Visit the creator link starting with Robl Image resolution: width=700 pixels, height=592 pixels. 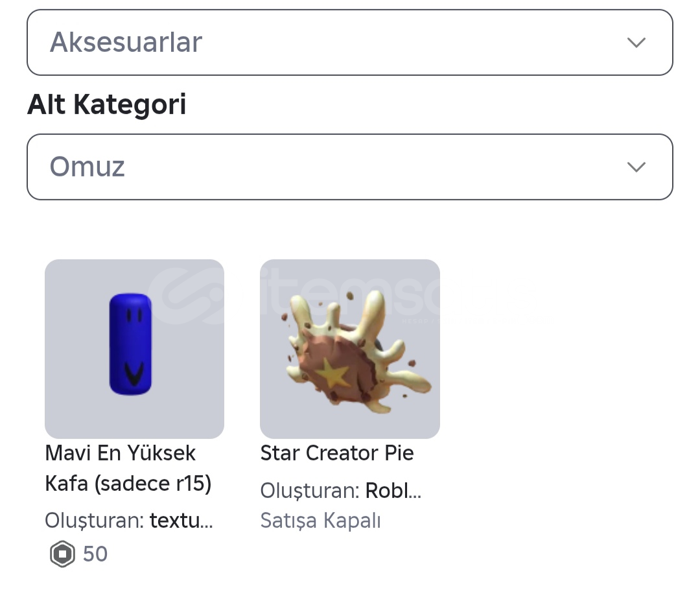[393, 491]
